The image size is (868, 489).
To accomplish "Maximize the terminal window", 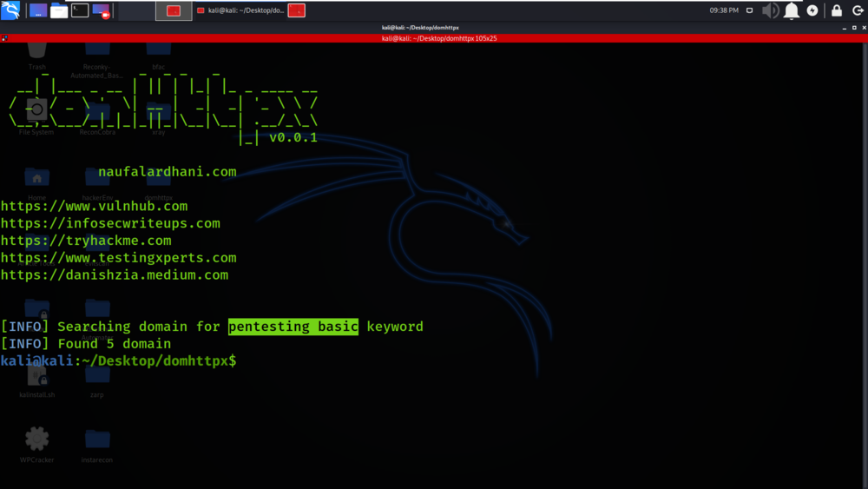I will click(x=854, y=28).
